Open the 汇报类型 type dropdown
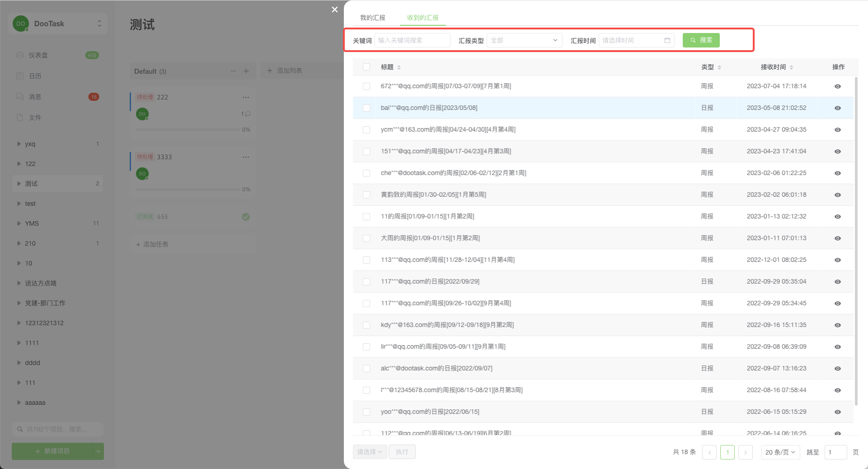 coord(524,40)
